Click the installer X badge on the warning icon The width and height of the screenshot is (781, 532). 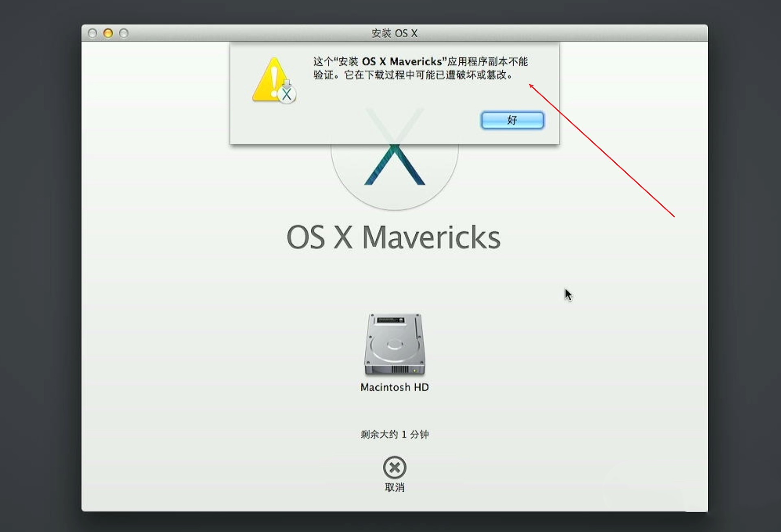[287, 95]
